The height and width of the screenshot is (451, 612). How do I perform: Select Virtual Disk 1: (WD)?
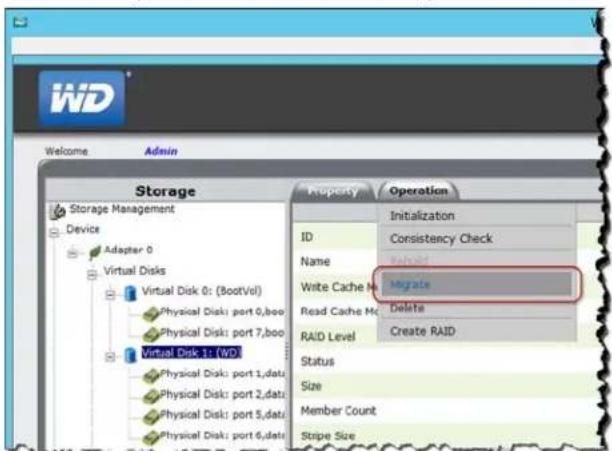[x=191, y=353]
